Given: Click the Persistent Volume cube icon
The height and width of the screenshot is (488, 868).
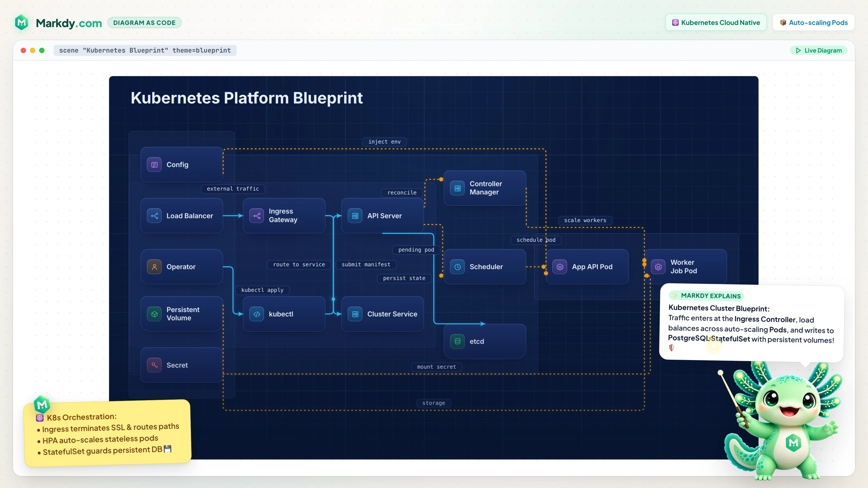Looking at the screenshot, I should tap(154, 314).
